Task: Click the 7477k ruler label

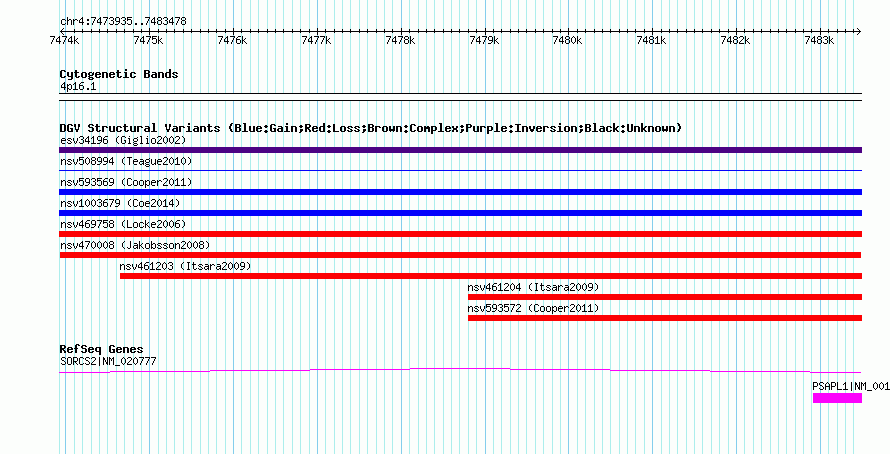Action: coord(316,40)
